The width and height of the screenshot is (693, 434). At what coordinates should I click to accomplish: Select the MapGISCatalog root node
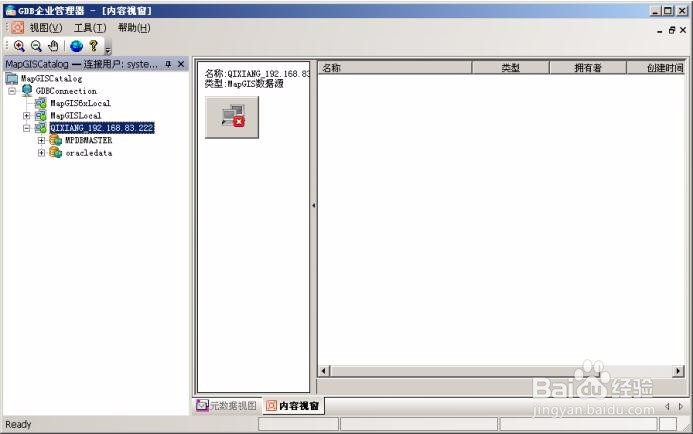pyautogui.click(x=51, y=79)
